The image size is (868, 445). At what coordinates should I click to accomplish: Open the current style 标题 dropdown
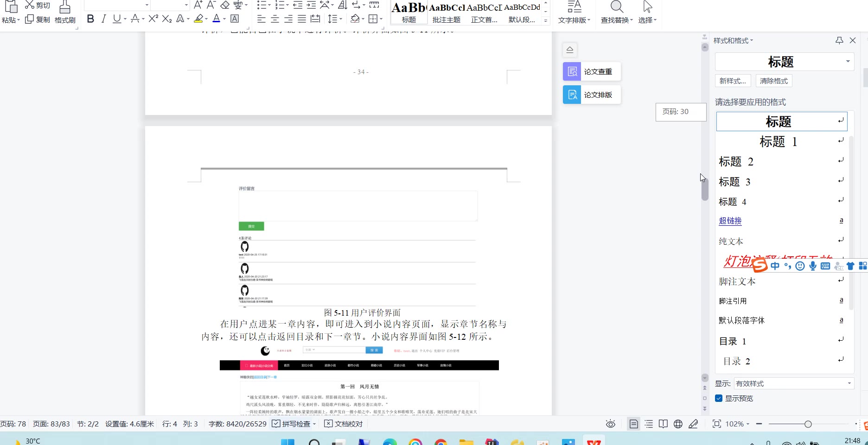tap(848, 62)
